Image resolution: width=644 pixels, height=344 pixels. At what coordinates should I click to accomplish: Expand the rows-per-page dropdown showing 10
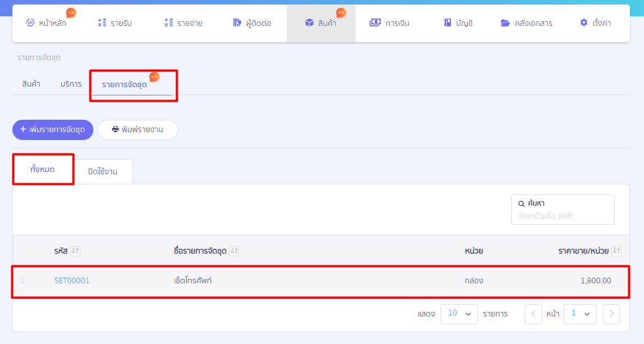459,314
